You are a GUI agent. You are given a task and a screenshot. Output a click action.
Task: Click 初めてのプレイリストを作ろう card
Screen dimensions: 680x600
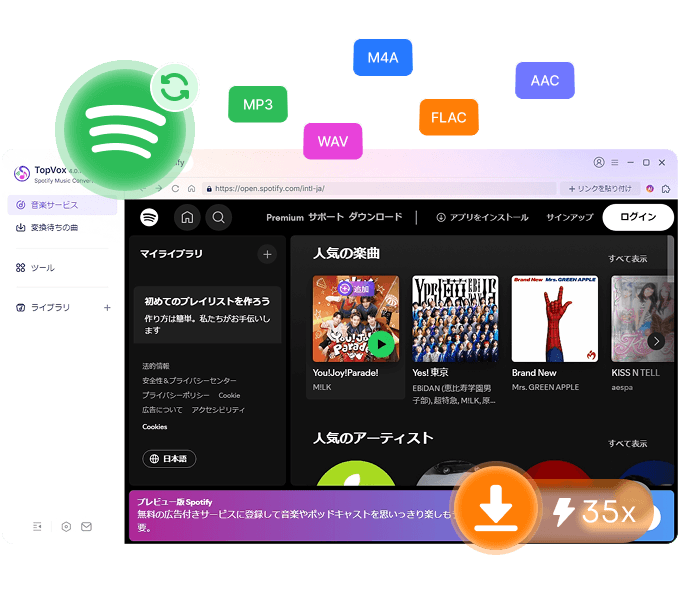pos(207,315)
